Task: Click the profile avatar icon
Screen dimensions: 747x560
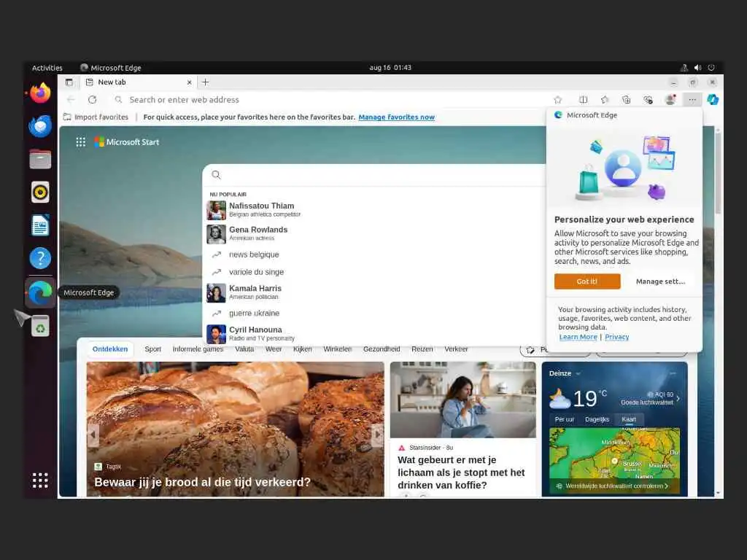Action: 670,99
